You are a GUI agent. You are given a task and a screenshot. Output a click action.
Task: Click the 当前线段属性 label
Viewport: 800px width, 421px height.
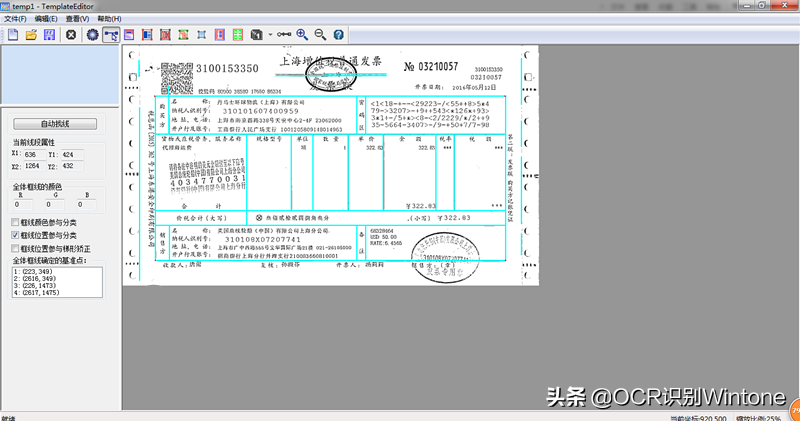pos(34,142)
